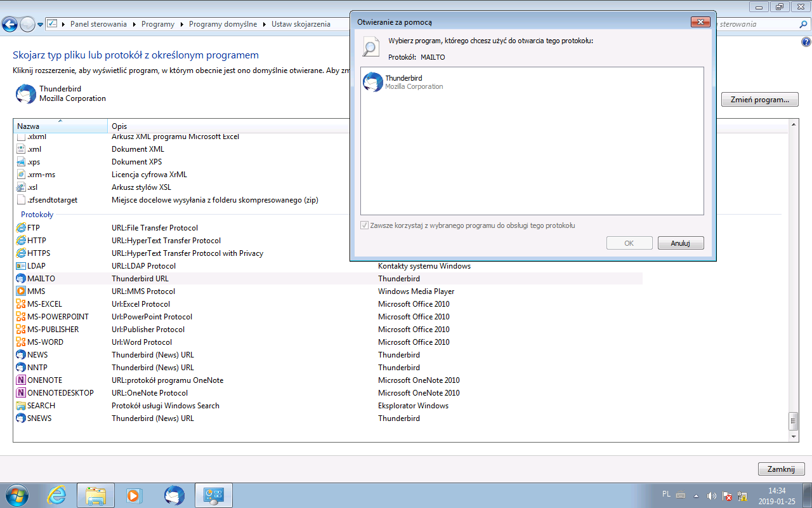Viewport: 812px width, 508px height.
Task: Select the NNTP protocol icon
Action: [21, 368]
